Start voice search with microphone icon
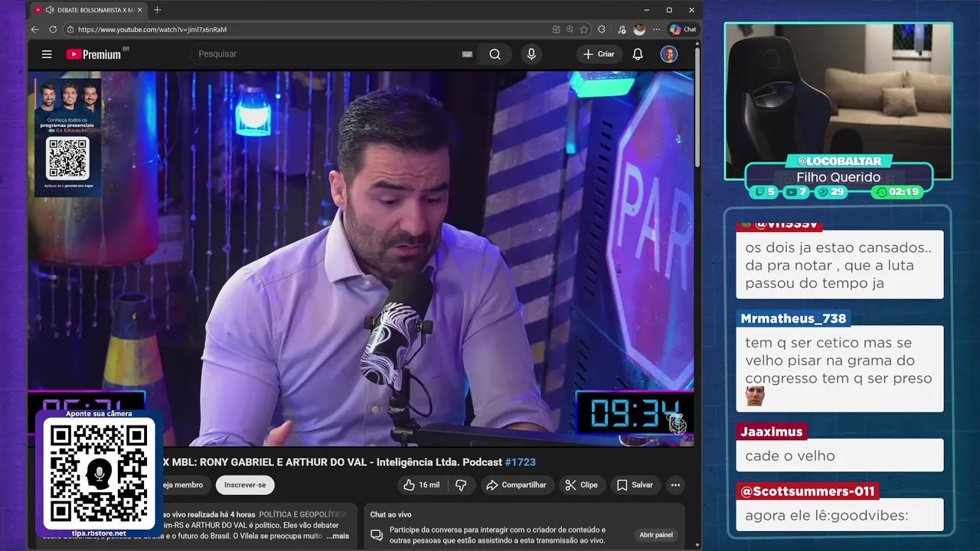This screenshot has height=551, width=980. [531, 54]
